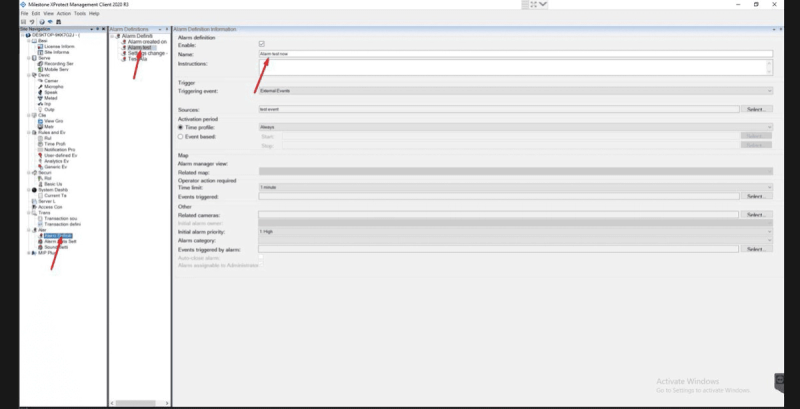Select 'Alarm created on' alarm definition
800x409 pixels.
147,42
